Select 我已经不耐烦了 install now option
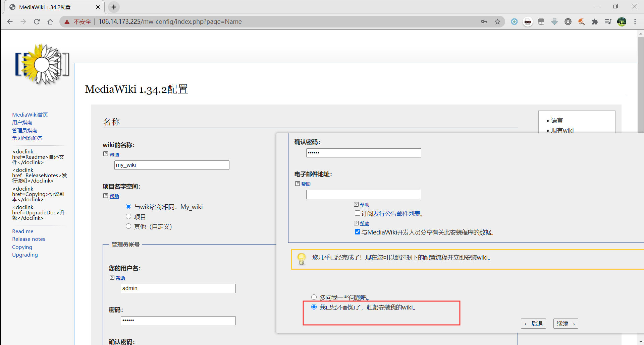The width and height of the screenshot is (644, 345). coord(314,307)
